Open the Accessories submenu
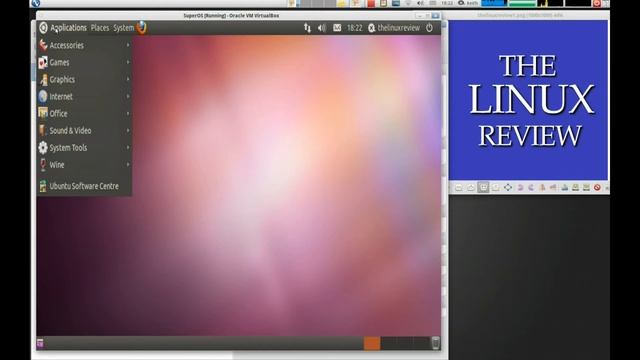This screenshot has width=640, height=360. pos(84,45)
